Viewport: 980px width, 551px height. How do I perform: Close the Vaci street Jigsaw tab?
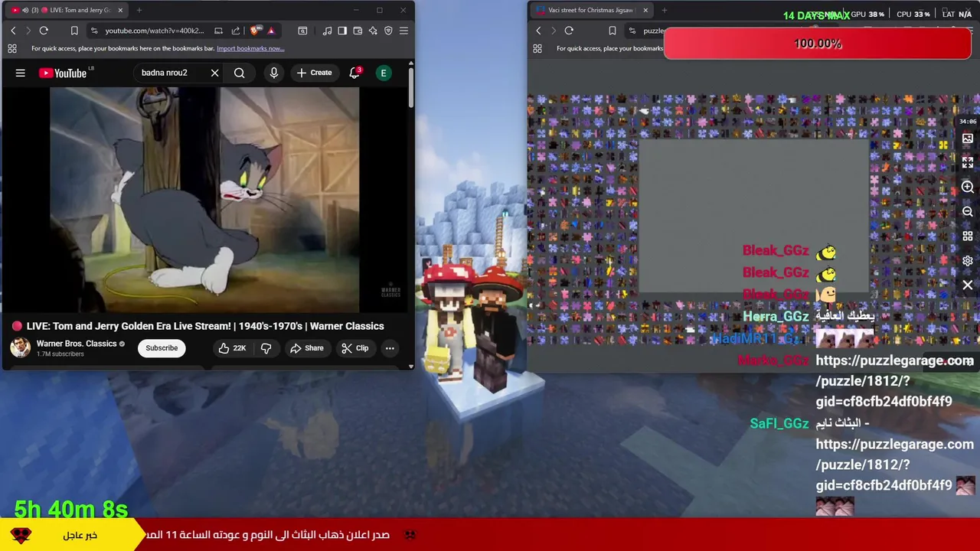tap(645, 10)
